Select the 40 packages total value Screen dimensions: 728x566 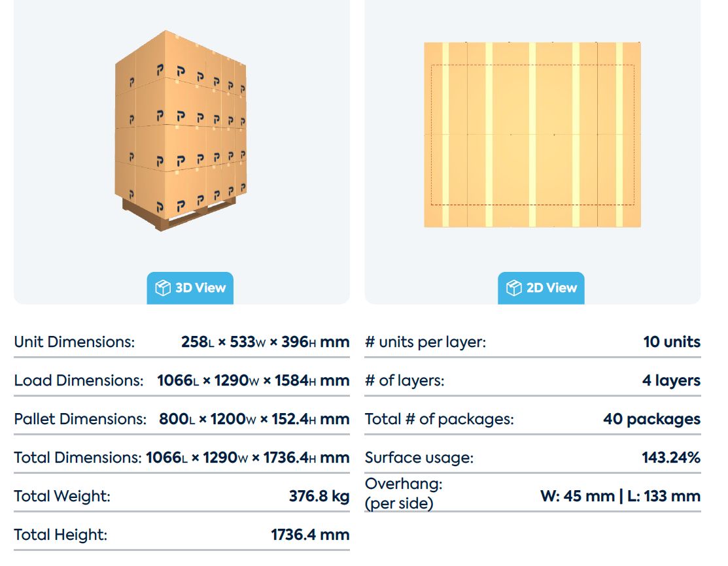[652, 419]
